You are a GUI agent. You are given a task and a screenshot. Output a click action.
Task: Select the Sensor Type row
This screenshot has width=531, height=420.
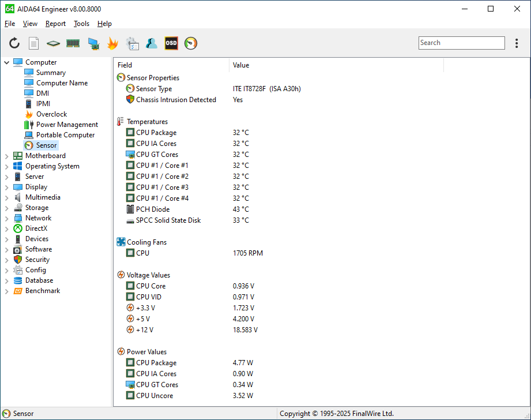[x=213, y=89]
